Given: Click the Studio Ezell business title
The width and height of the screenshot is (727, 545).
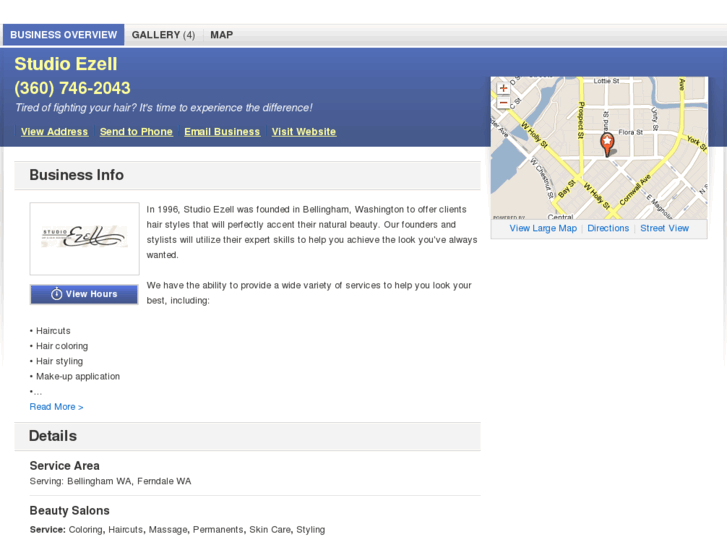Looking at the screenshot, I should 66,64.
